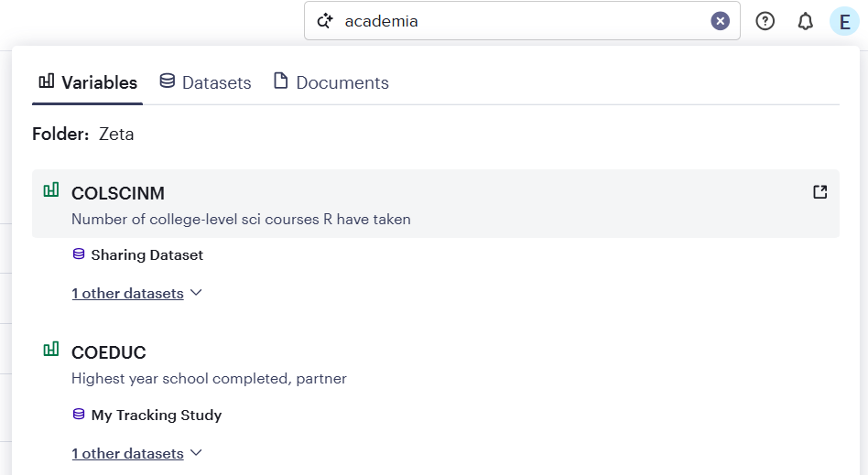Clear the academia search text
The height and width of the screenshot is (475, 868).
(721, 21)
